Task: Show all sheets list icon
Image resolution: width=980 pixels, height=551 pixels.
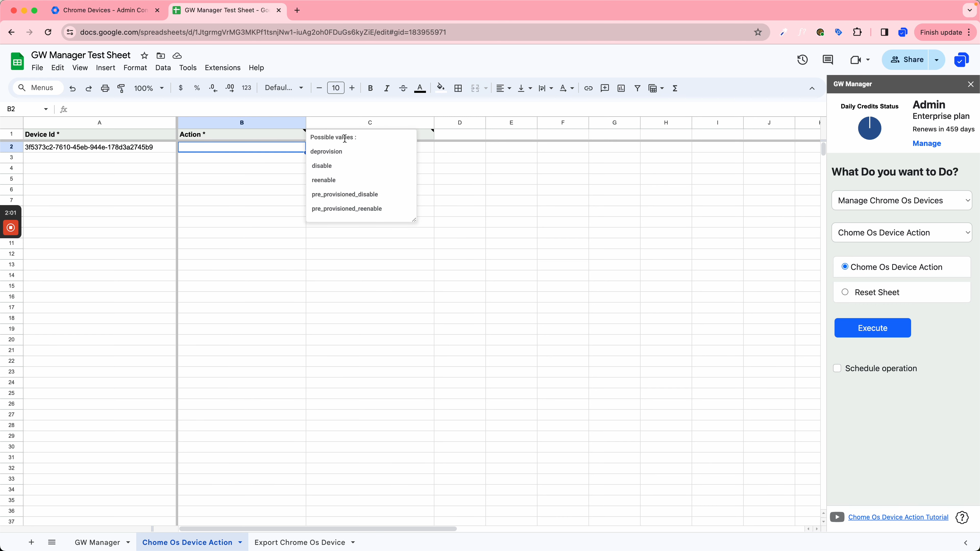Action: click(x=52, y=542)
